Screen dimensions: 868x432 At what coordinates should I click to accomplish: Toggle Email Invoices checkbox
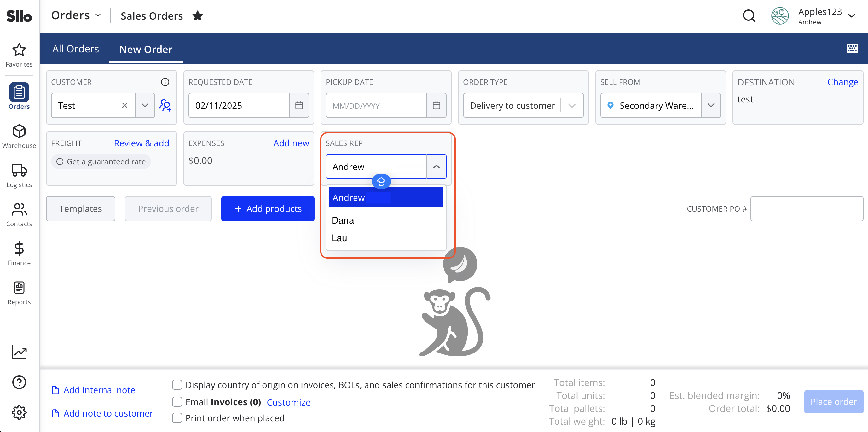(177, 402)
